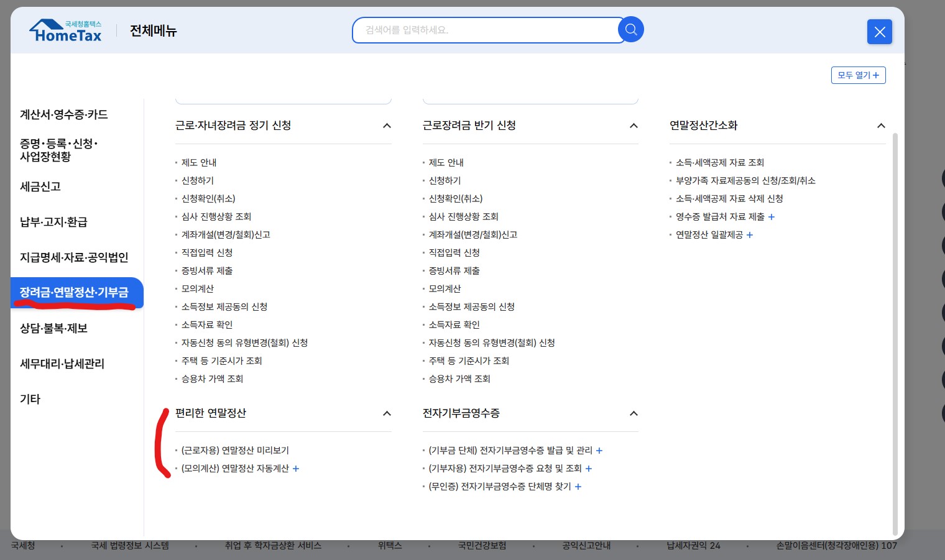Click 전체메뉴 heading text
Viewport: 945px width, 560px height.
tap(154, 30)
